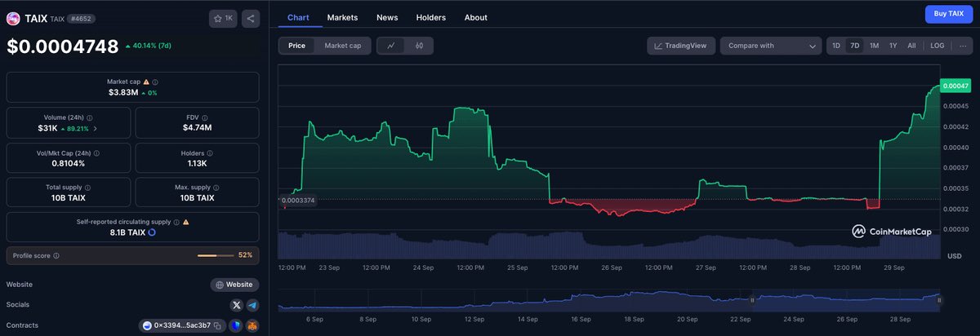Open the X (Twitter) social link

[237, 305]
